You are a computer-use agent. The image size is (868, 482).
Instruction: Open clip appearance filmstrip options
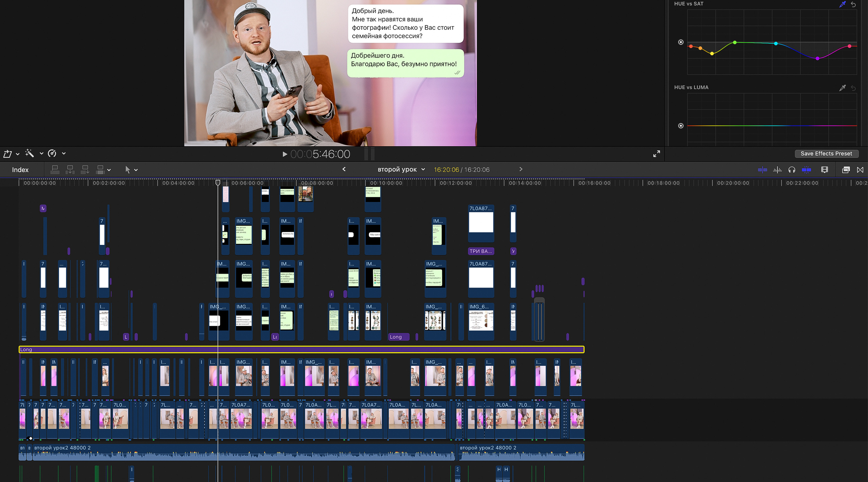[825, 170]
